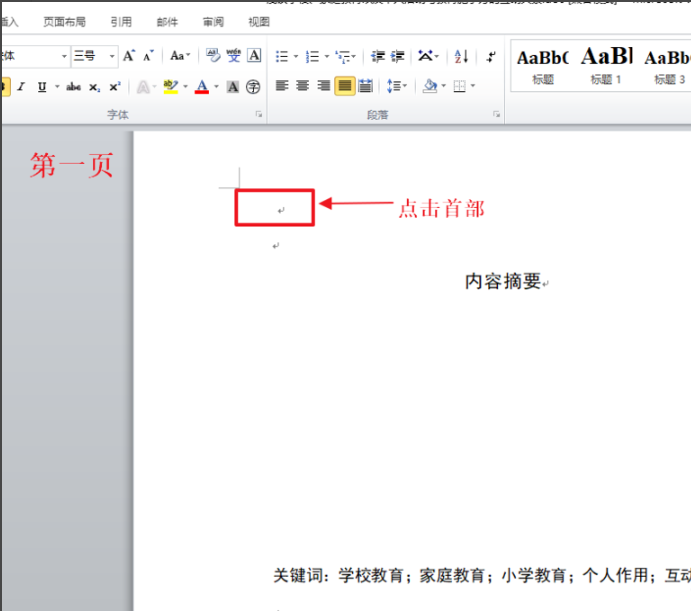This screenshot has width=691, height=611.
Task: Apply the 标题 1 style
Action: [x=606, y=67]
